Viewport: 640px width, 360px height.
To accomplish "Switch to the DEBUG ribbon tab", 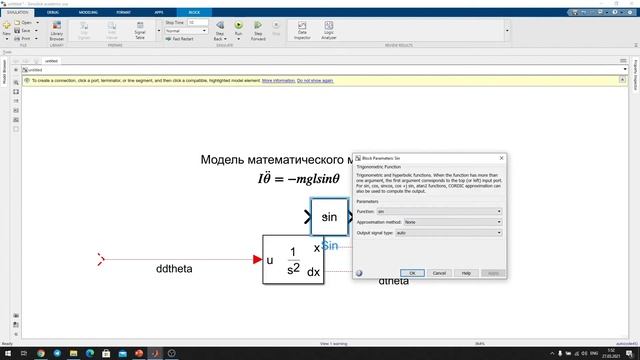I will tap(53, 12).
